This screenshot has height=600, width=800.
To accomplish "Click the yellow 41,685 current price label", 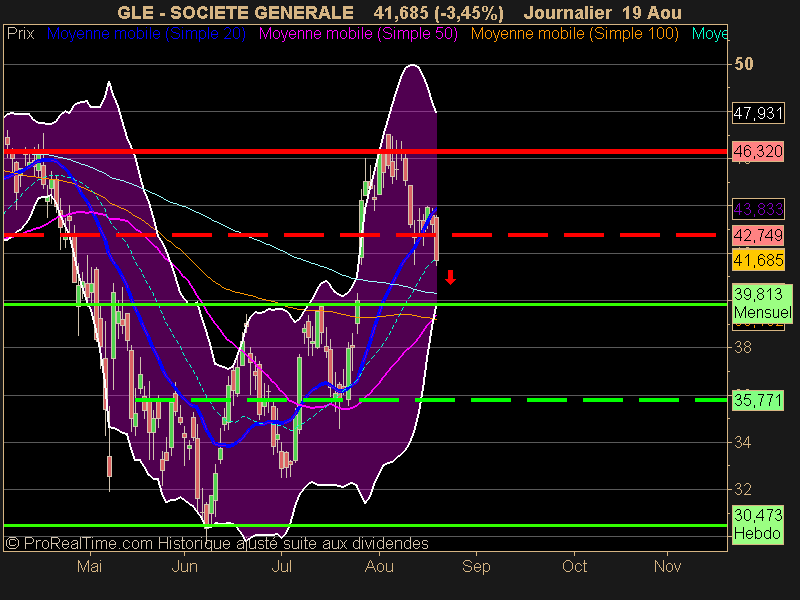I will point(758,260).
